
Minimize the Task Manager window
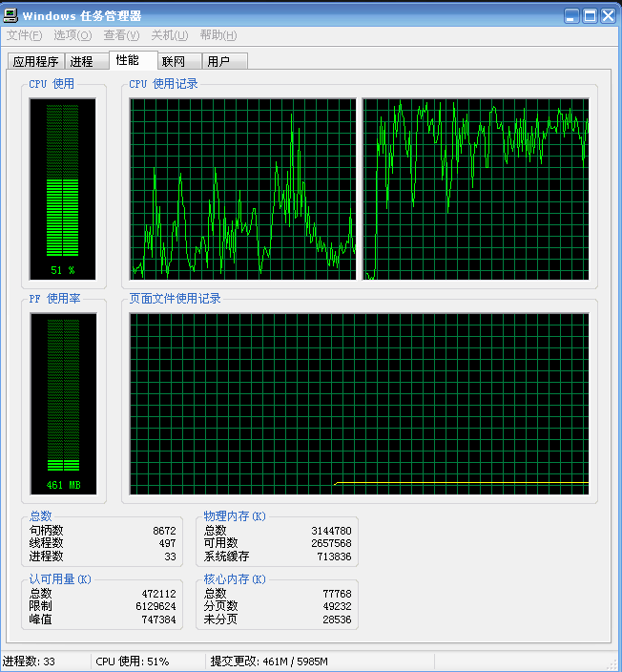click(x=571, y=16)
